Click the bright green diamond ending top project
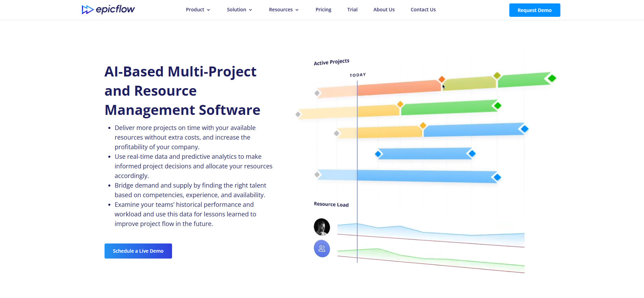 tap(552, 79)
